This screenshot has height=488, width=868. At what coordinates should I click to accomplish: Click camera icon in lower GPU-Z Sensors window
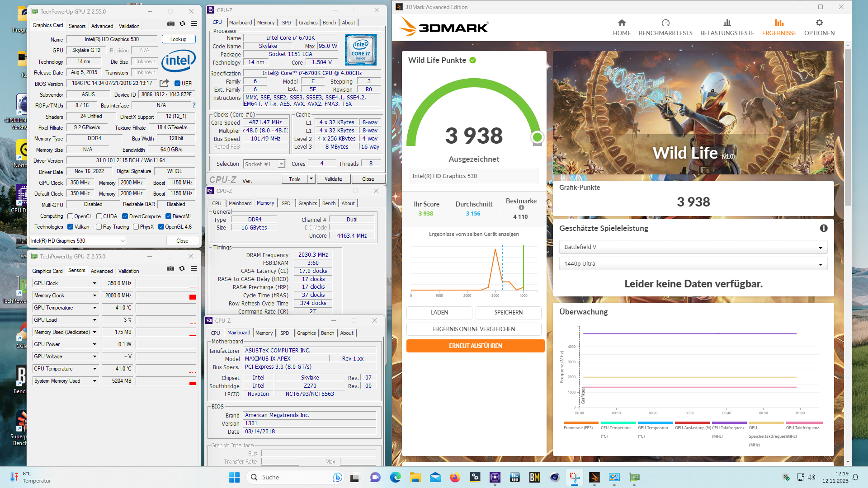click(170, 268)
